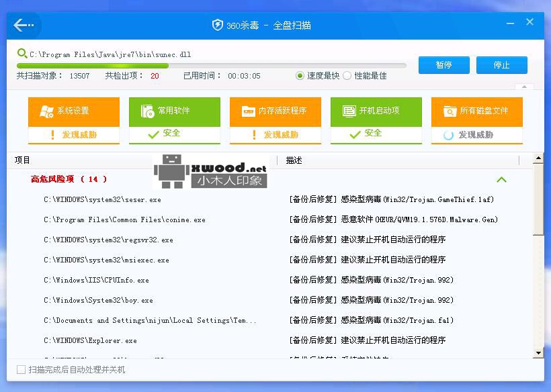
Task: Click 安全 status under 常用软件
Action: click(x=171, y=133)
